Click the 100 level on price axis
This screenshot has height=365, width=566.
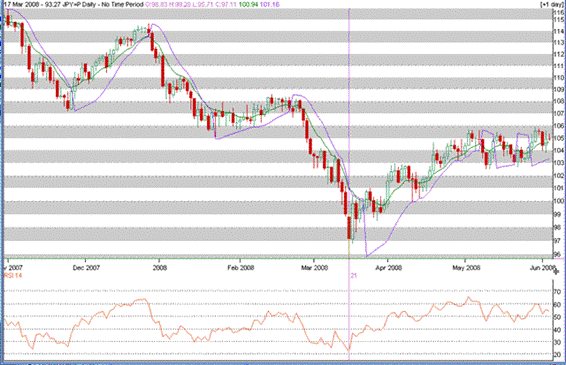point(558,201)
